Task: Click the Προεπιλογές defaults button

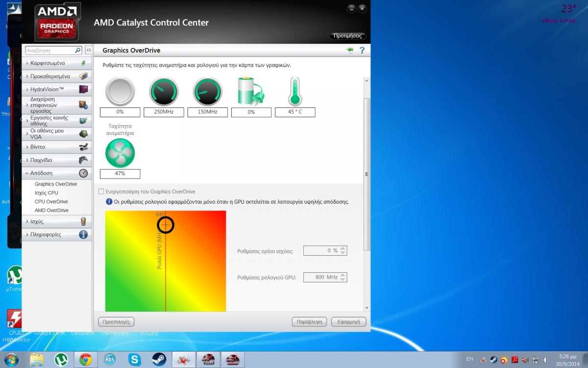Action: pyautogui.click(x=116, y=322)
